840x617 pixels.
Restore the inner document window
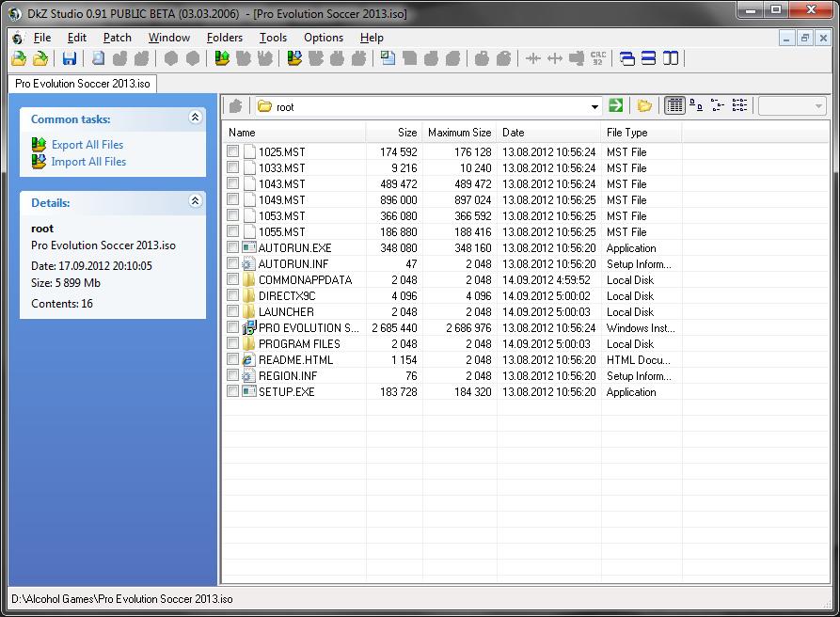(804, 38)
